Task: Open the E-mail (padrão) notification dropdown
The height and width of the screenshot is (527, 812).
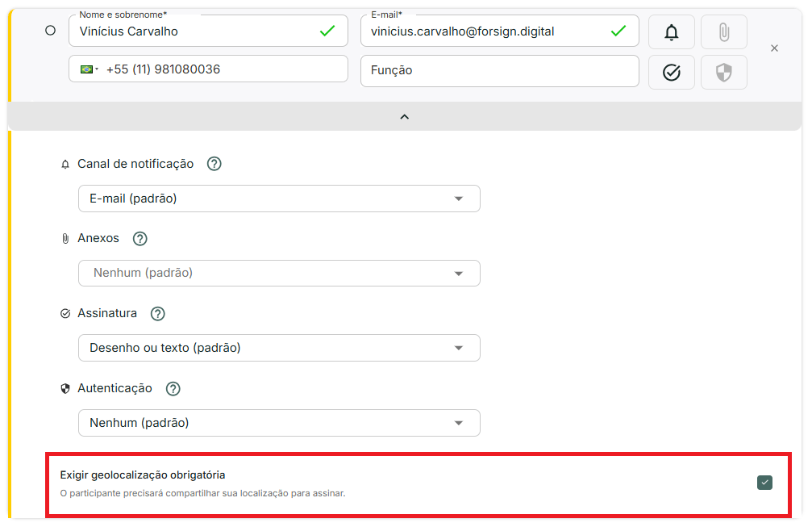Action: [279, 199]
